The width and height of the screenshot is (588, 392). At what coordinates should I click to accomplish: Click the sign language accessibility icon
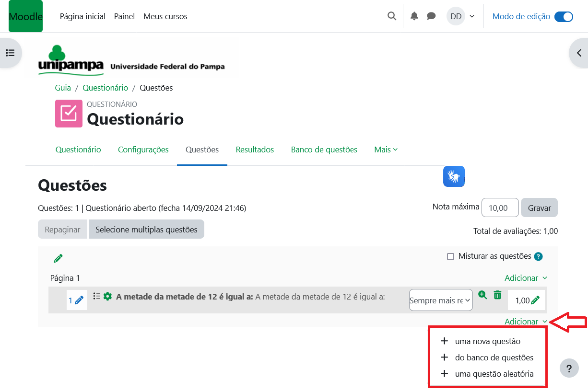(x=454, y=176)
